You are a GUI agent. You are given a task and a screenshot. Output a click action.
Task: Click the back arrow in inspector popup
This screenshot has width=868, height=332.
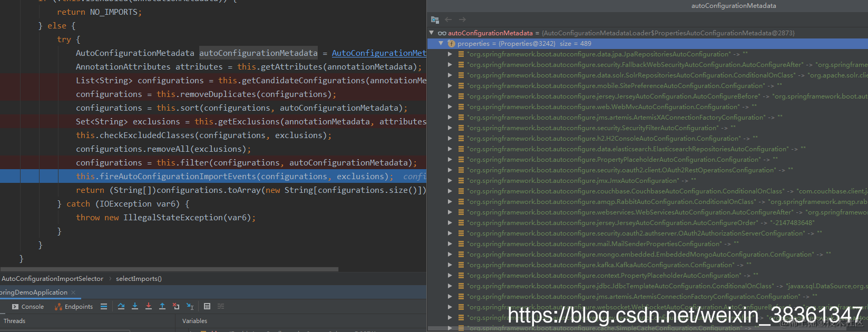tap(448, 19)
